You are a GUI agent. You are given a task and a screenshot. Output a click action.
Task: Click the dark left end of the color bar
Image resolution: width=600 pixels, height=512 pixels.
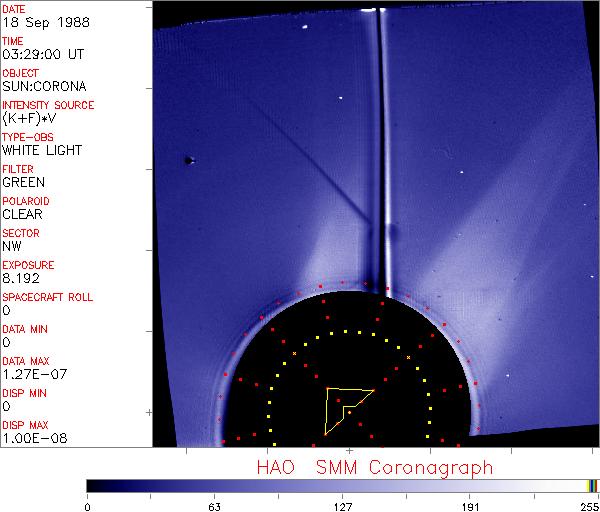tap(92, 485)
